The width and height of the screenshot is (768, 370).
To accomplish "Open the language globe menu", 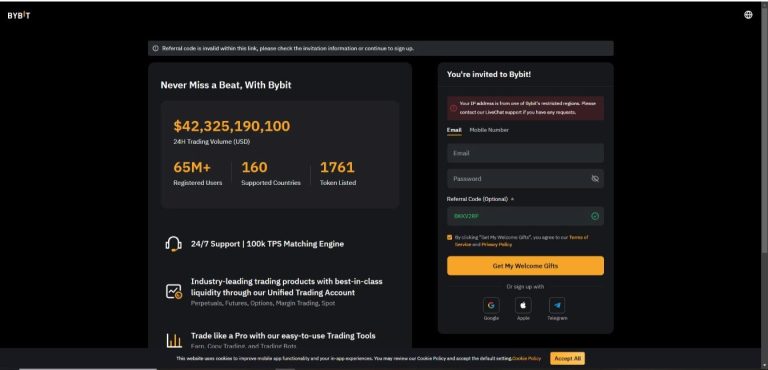I will tap(748, 15).
